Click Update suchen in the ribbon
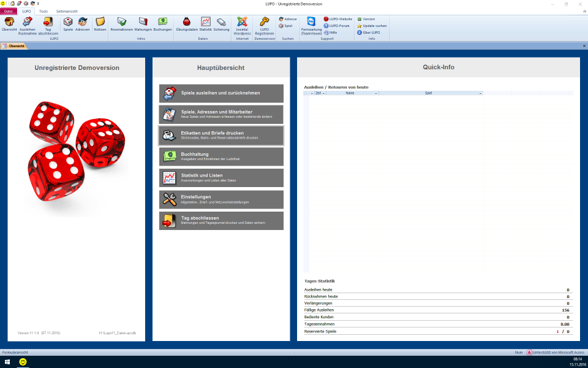The height and width of the screenshot is (368, 588). pyautogui.click(x=372, y=26)
